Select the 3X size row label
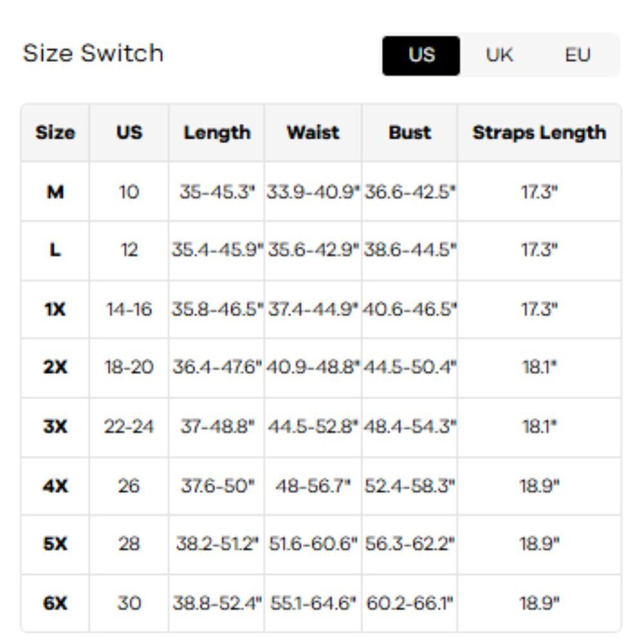Image resolution: width=644 pixels, height=644 pixels. click(55, 426)
